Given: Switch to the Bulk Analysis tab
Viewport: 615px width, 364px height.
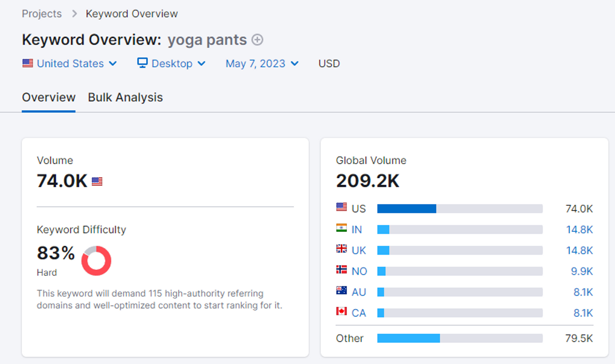Looking at the screenshot, I should click(x=125, y=97).
